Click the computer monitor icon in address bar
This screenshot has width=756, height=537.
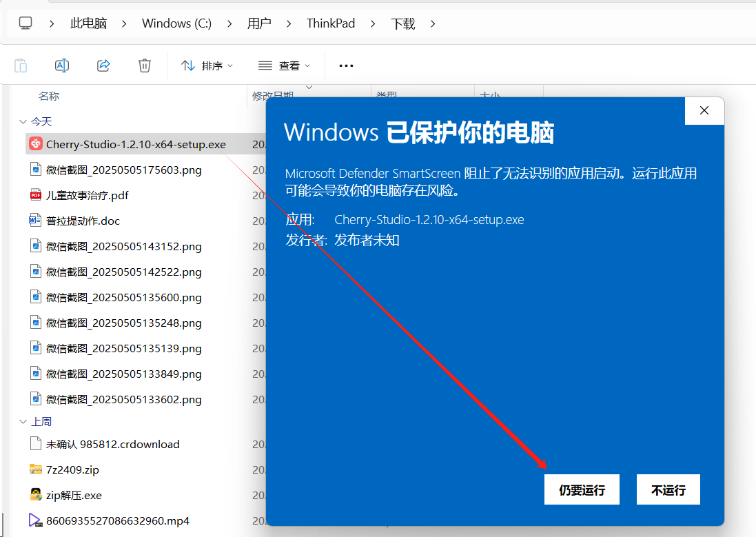[25, 23]
